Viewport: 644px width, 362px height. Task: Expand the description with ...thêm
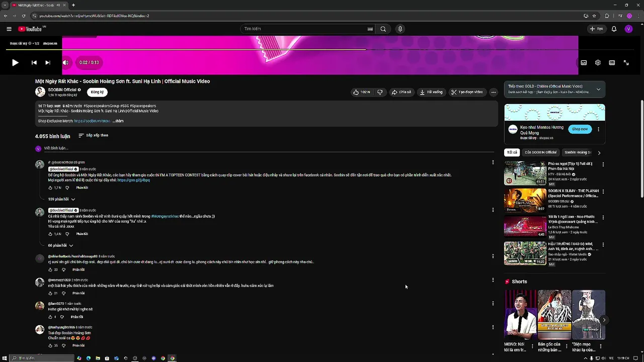118,121
